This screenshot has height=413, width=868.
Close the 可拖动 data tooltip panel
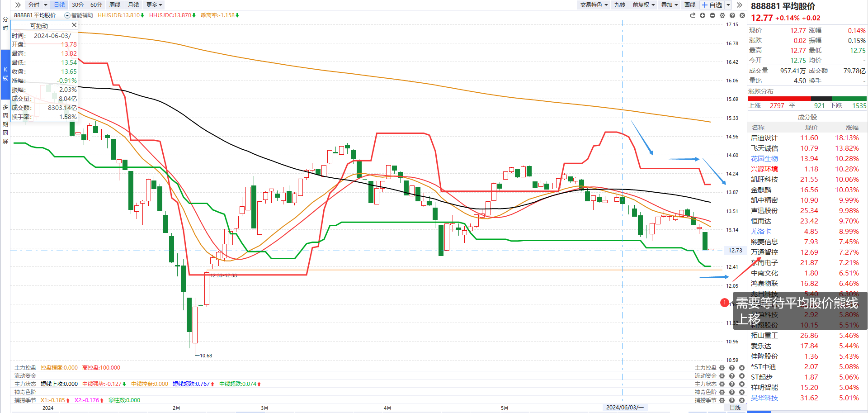[74, 25]
